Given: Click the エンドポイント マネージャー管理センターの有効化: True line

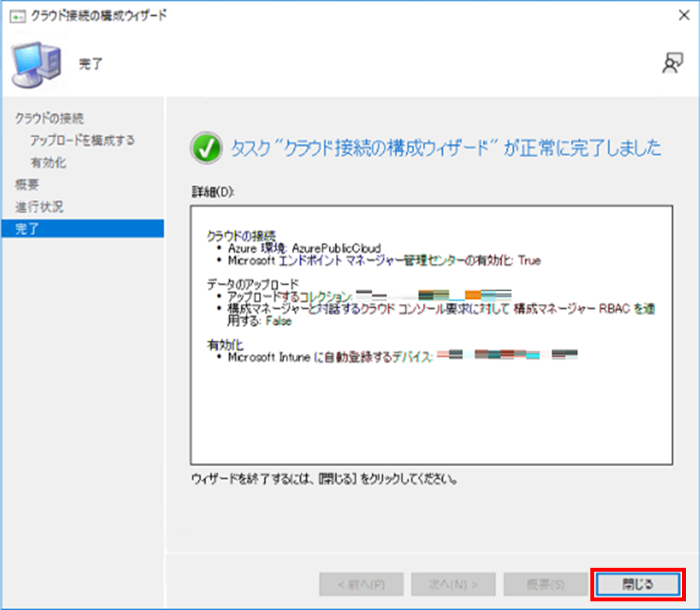Looking at the screenshot, I should point(384,260).
